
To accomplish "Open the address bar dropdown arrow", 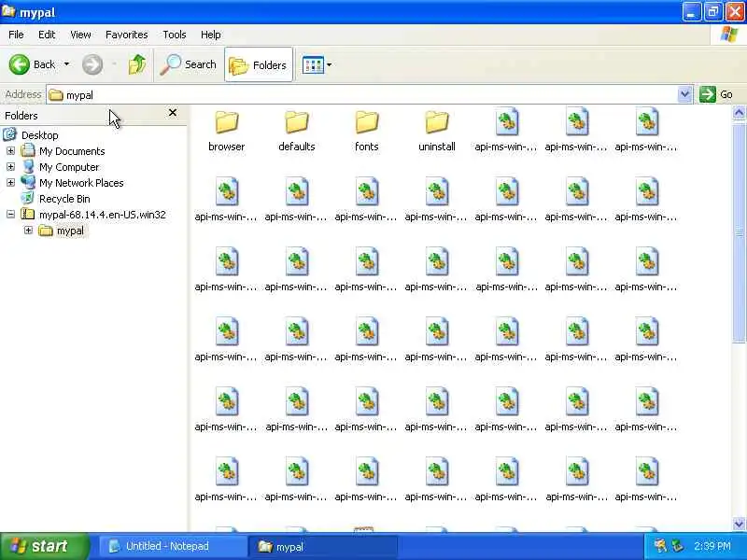I will point(684,94).
